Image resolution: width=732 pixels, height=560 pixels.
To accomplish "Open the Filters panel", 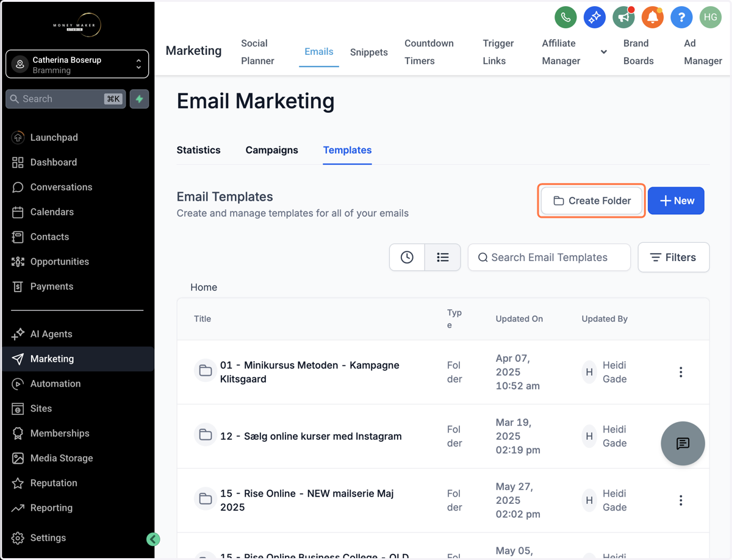I will tap(673, 257).
